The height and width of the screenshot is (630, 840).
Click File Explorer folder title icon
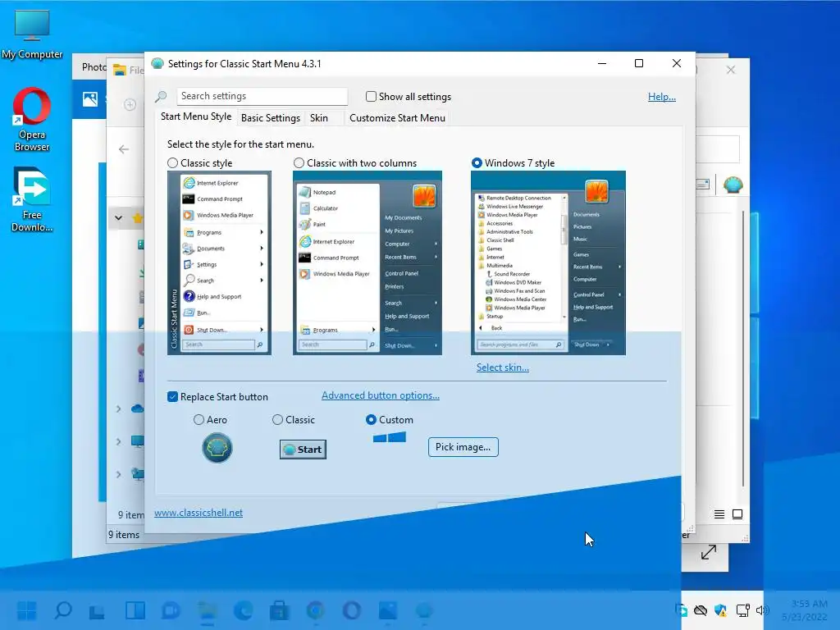pyautogui.click(x=120, y=70)
